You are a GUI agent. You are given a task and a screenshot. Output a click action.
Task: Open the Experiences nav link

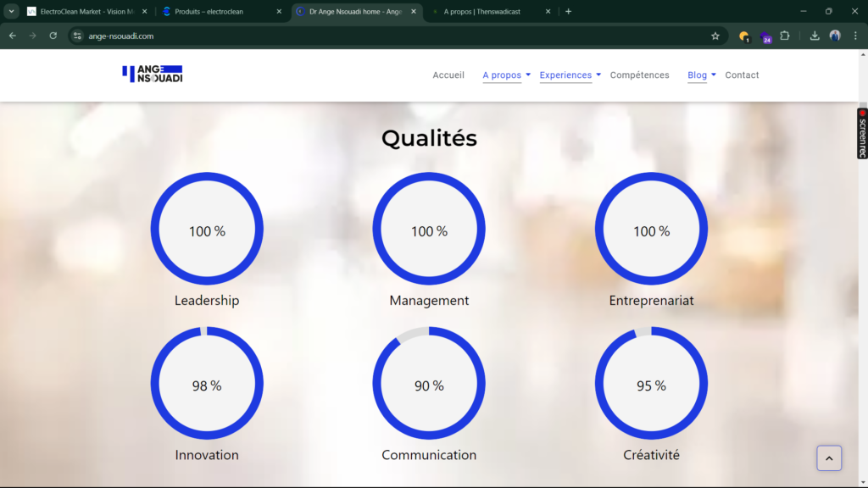pyautogui.click(x=565, y=75)
